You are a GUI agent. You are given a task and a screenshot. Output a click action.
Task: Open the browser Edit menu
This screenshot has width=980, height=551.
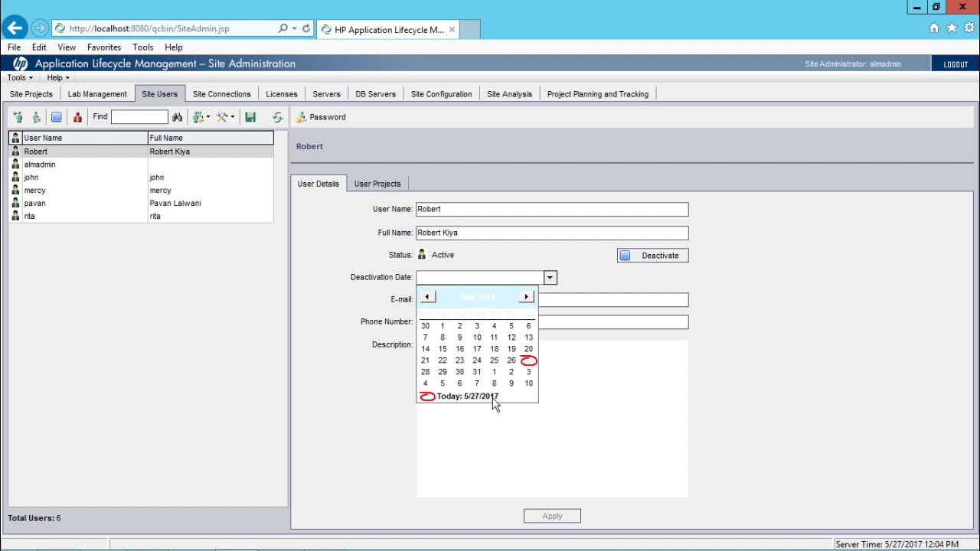coord(39,47)
